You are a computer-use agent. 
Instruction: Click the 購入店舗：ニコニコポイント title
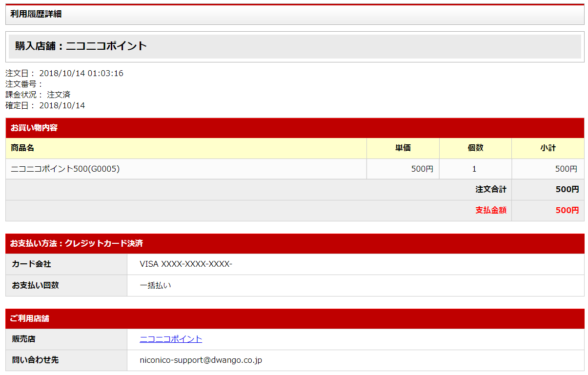coord(81,46)
